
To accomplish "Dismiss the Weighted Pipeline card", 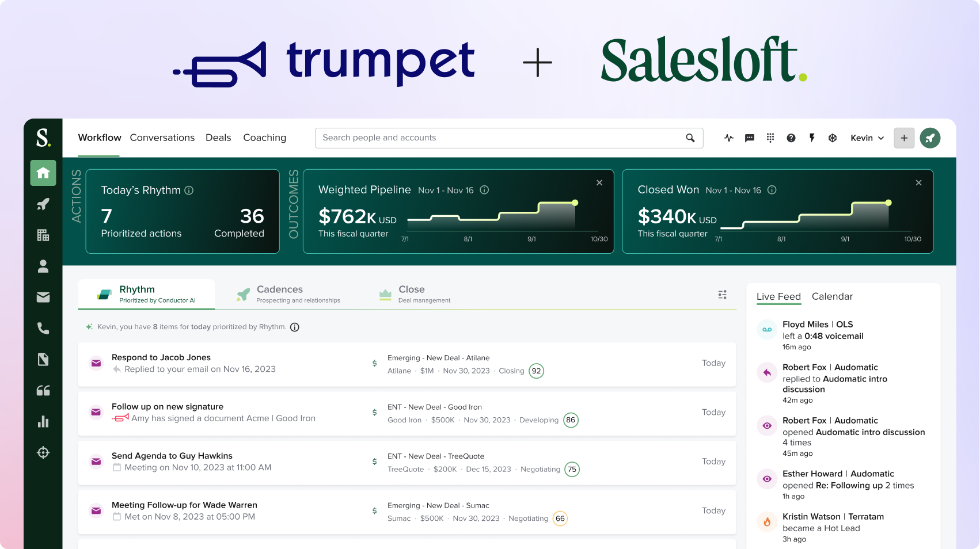I will (x=599, y=182).
